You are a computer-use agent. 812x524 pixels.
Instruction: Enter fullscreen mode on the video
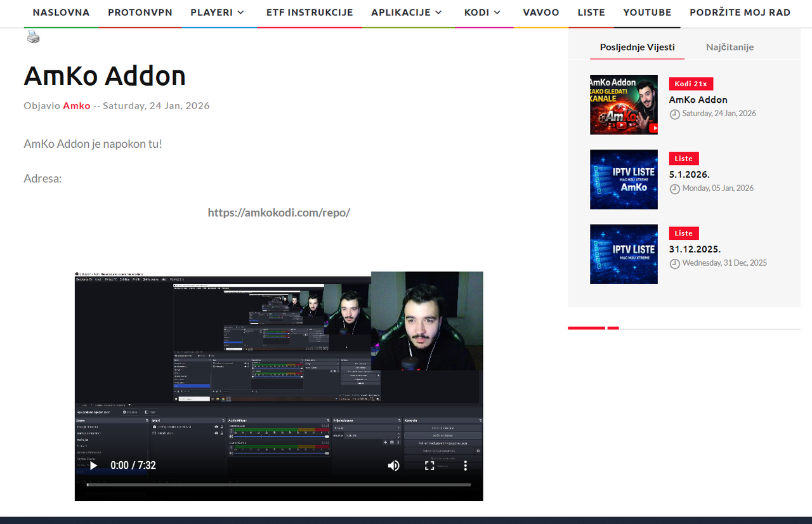click(x=429, y=466)
